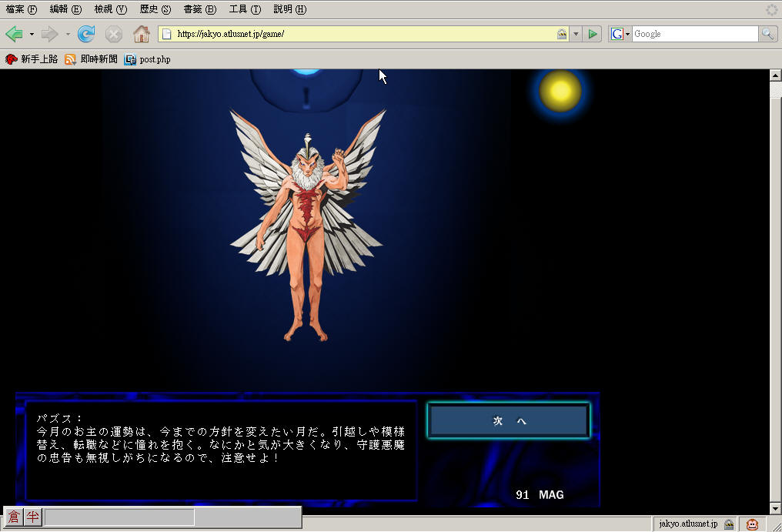Click the URL field showing jakyo.atlusnet.jp/game/

[364, 34]
